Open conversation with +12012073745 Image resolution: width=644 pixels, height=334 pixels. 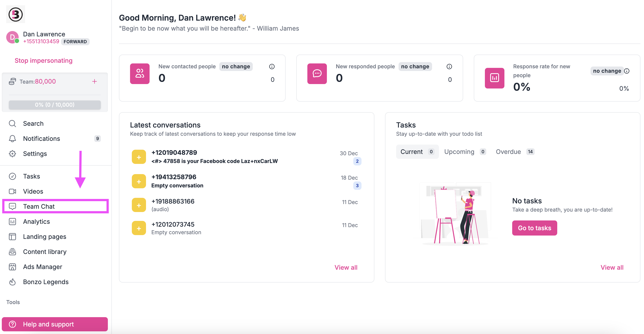coord(247,228)
